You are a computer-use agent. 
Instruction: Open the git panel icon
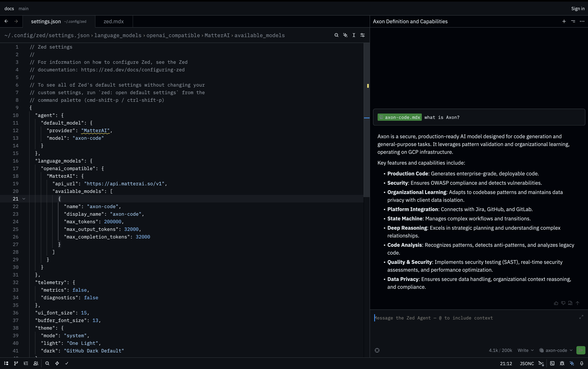[x=16, y=363]
